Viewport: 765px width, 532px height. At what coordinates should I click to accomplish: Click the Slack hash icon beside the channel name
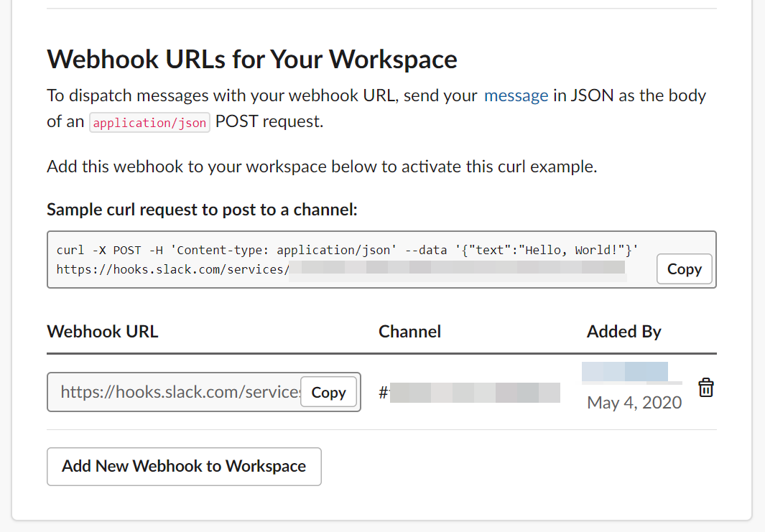click(384, 392)
